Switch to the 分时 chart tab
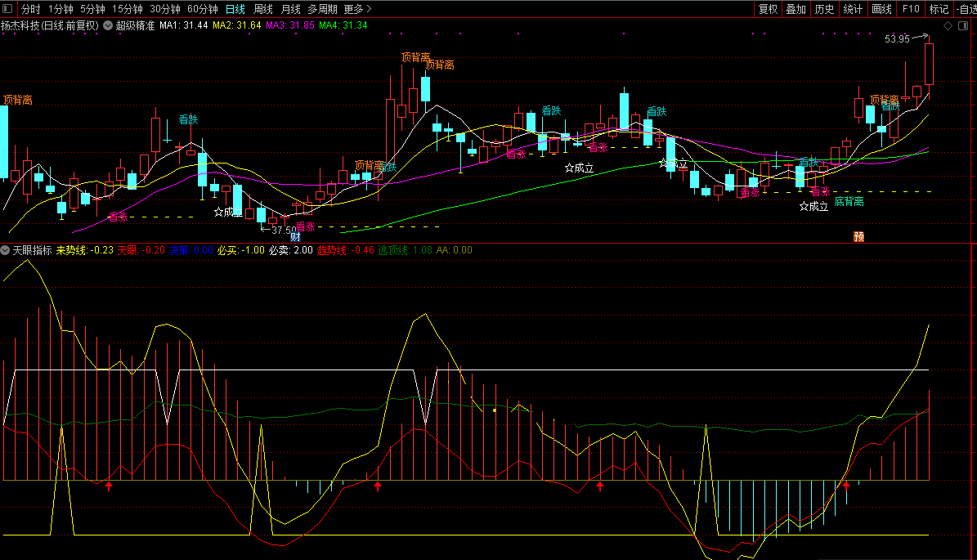This screenshot has width=977, height=560. [x=30, y=9]
